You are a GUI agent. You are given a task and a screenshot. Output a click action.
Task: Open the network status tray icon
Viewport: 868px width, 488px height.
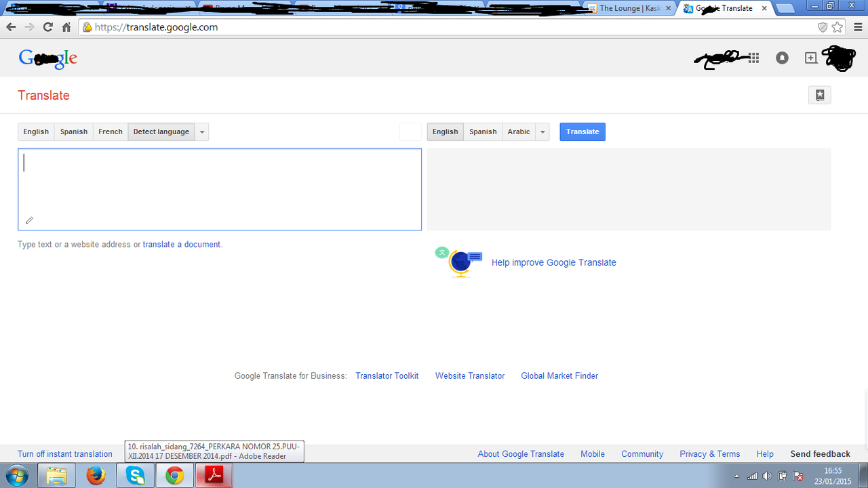tap(752, 476)
